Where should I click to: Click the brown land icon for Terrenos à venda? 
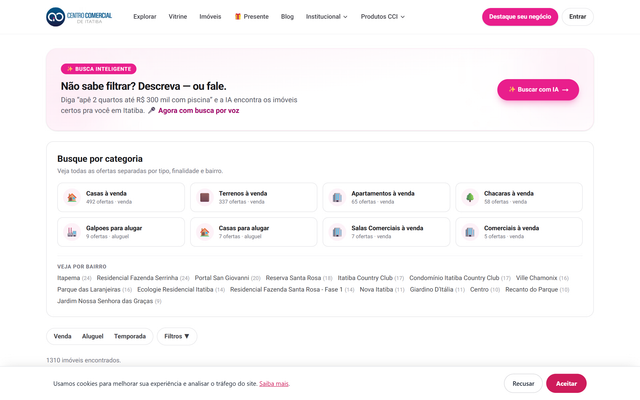(x=204, y=198)
